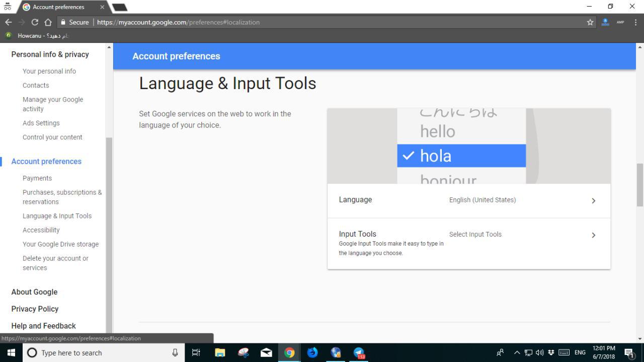Open Your Google Drive storage
The image size is (644, 362).
click(60, 244)
